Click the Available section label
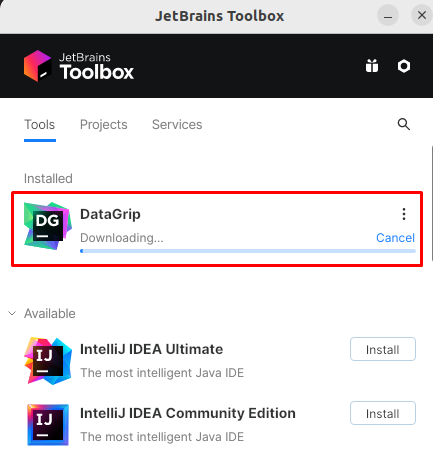Image resolution: width=433 pixels, height=457 pixels. 50,314
